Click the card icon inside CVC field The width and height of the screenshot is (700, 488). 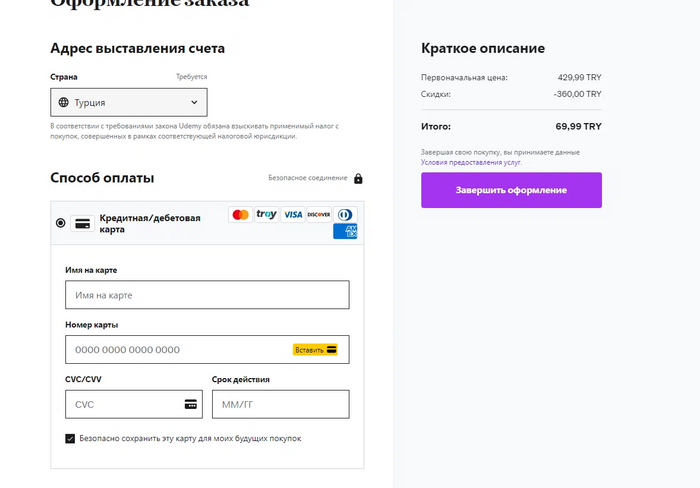(190, 404)
